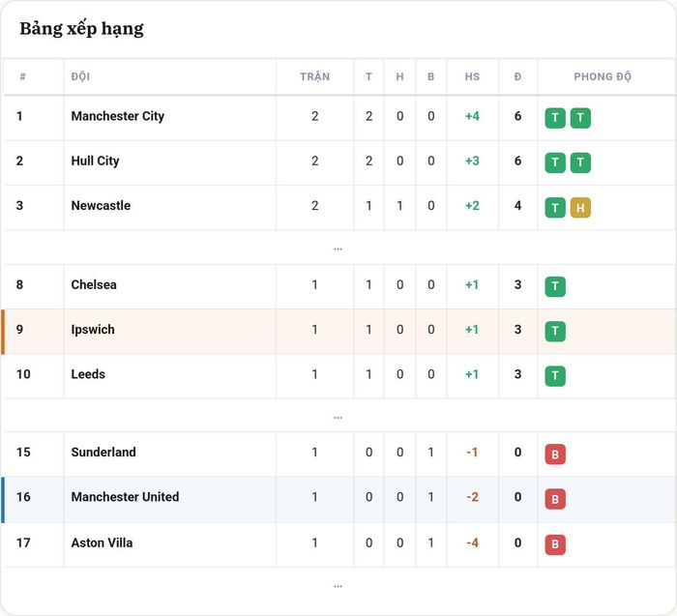The height and width of the screenshot is (616, 677).
Task: Click Ipswich's green T form badge
Action: pos(555,332)
